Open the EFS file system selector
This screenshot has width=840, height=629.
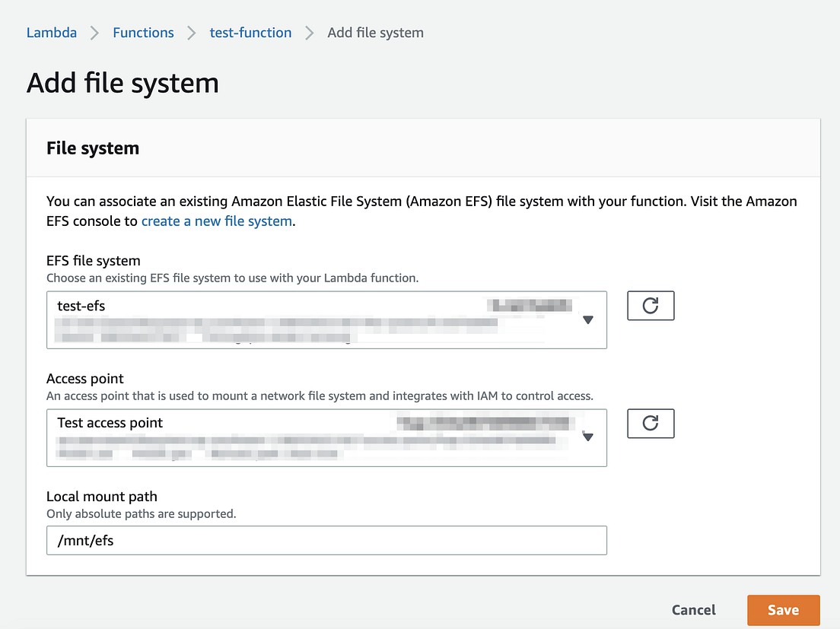tap(326, 319)
